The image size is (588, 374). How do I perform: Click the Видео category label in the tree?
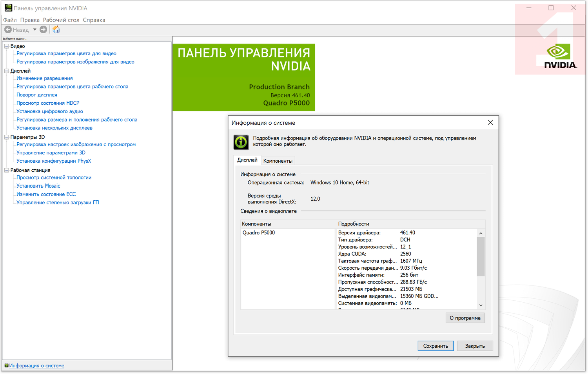(18, 46)
